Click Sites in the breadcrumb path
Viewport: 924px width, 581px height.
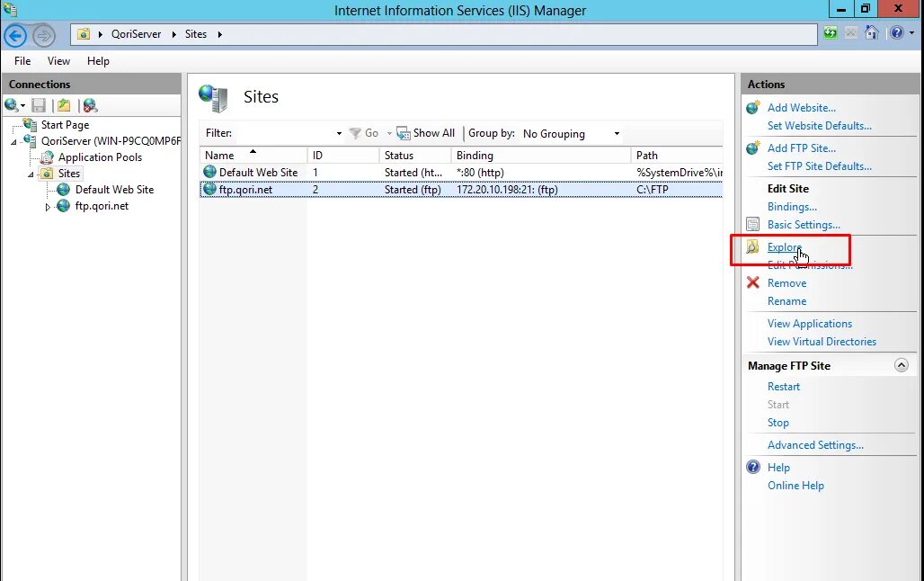coord(196,34)
